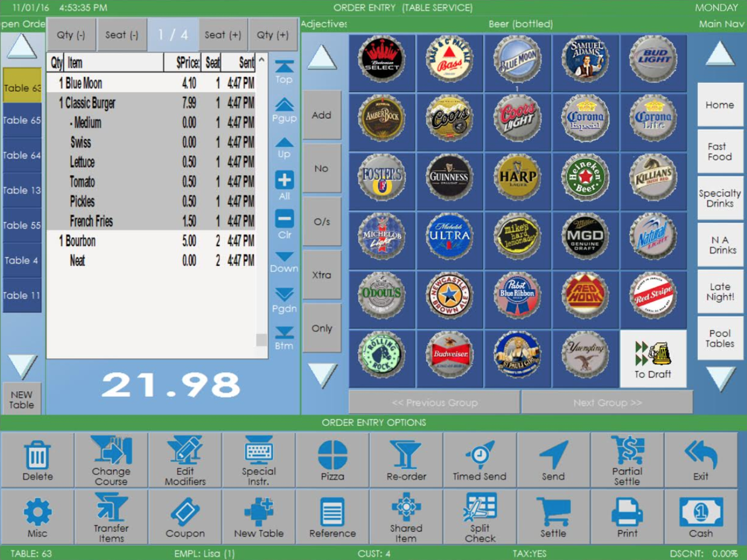Viewport: 747px width, 560px height.
Task: Click the NEW Table button
Action: pyautogui.click(x=22, y=399)
